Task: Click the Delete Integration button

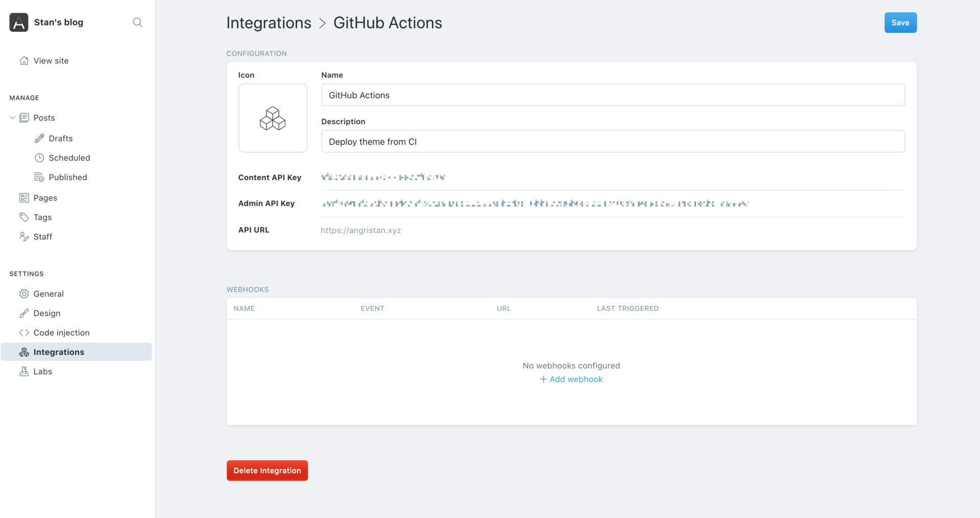Action: (267, 470)
